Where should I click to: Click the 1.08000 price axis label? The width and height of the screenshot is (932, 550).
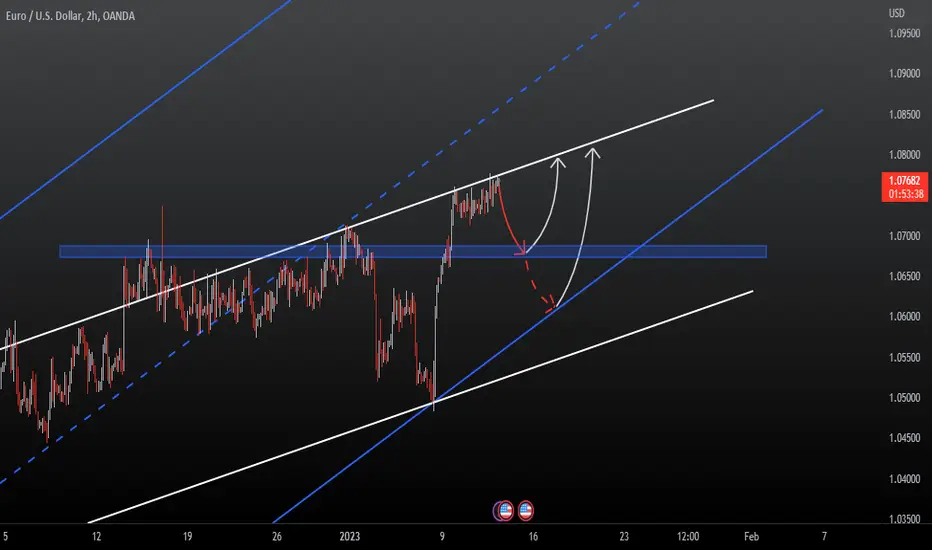(x=904, y=155)
